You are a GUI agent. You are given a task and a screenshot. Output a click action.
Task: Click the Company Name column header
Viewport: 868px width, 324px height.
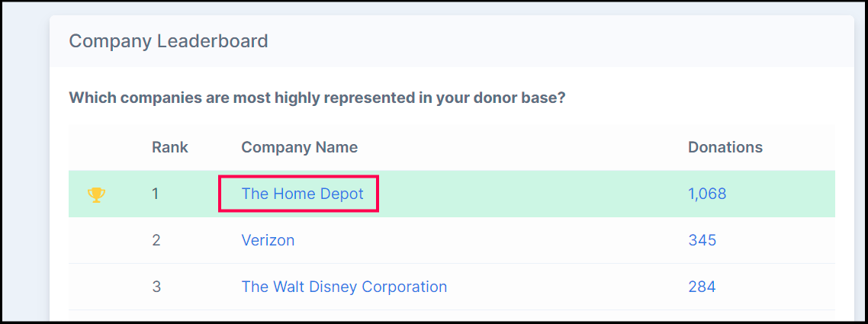pyautogui.click(x=299, y=147)
